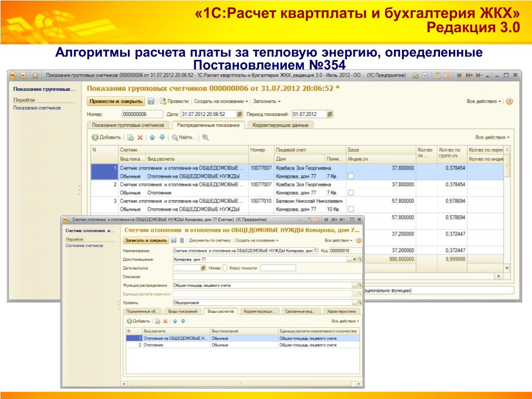Move row down in Виды расчетов toolbar

coord(183,321)
